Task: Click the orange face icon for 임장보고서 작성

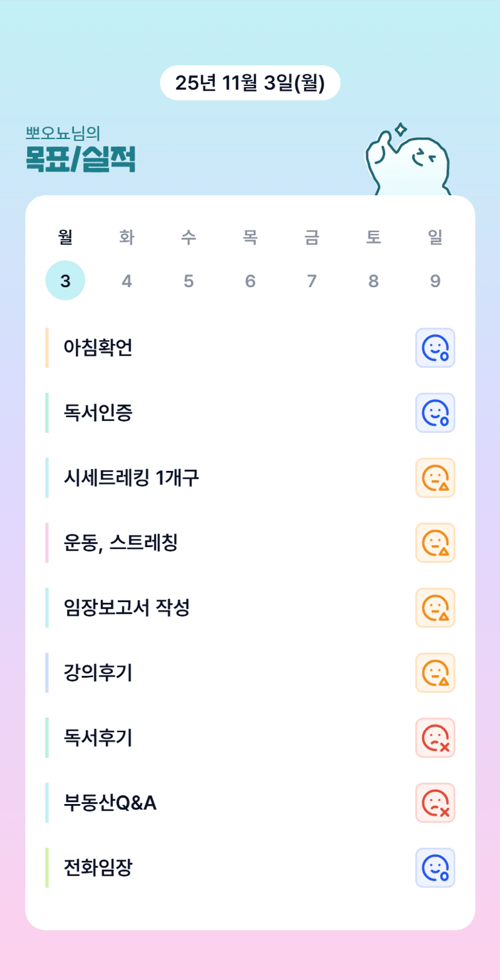Action: click(x=435, y=608)
